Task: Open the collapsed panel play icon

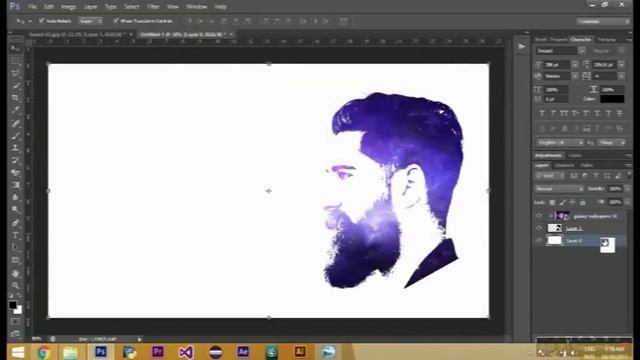Action: tap(522, 47)
